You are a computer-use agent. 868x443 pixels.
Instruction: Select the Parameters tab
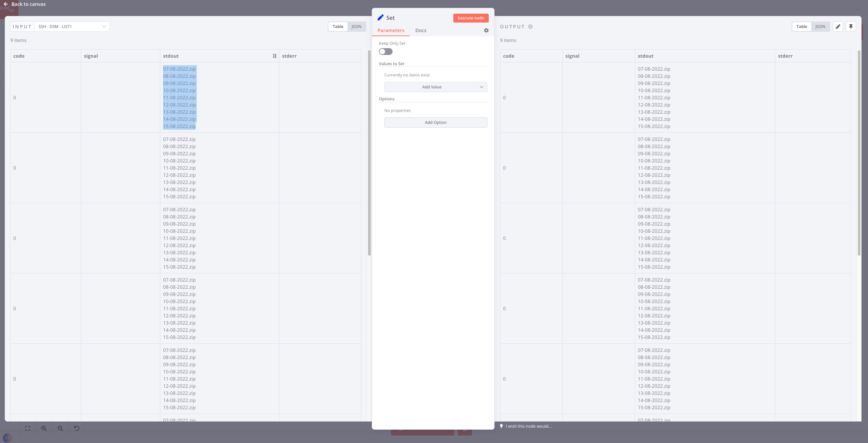[391, 30]
